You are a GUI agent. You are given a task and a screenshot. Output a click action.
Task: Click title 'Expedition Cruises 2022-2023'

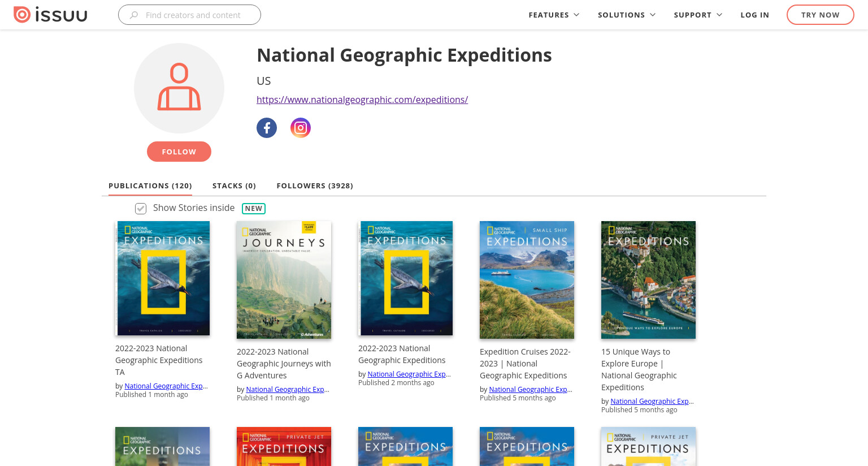(525, 364)
